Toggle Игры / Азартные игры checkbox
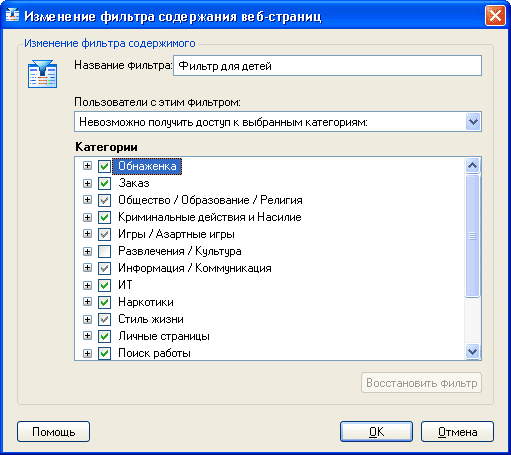Viewport: 511px width, 455px height. click(104, 234)
